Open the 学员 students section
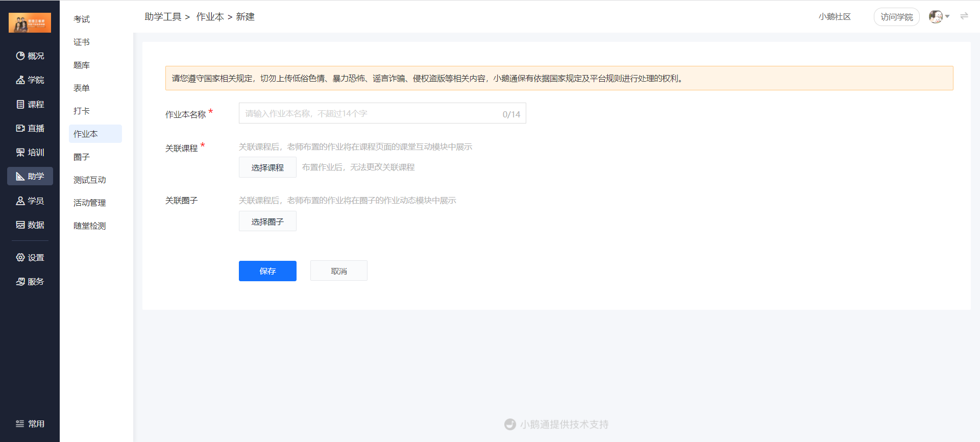This screenshot has width=980, height=442. click(30, 201)
